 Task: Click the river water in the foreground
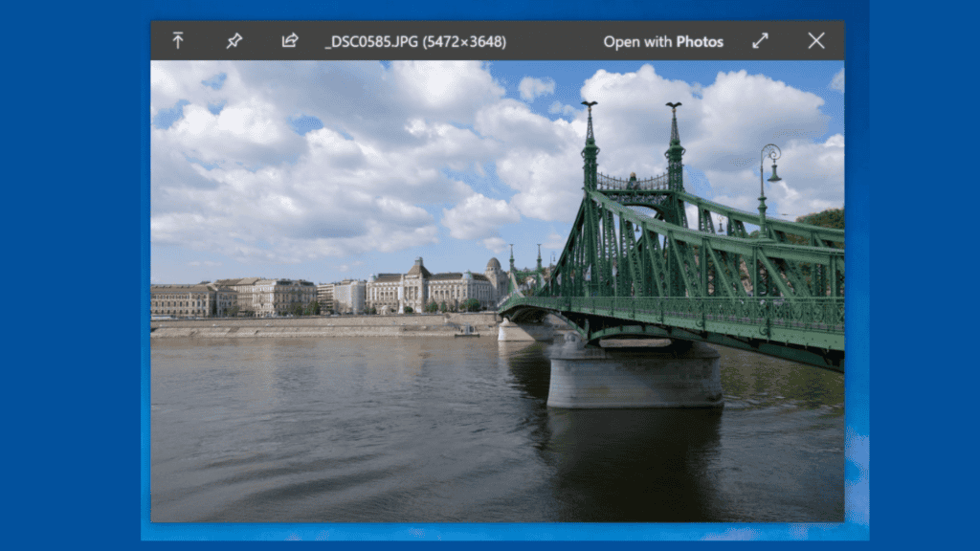[335, 440]
